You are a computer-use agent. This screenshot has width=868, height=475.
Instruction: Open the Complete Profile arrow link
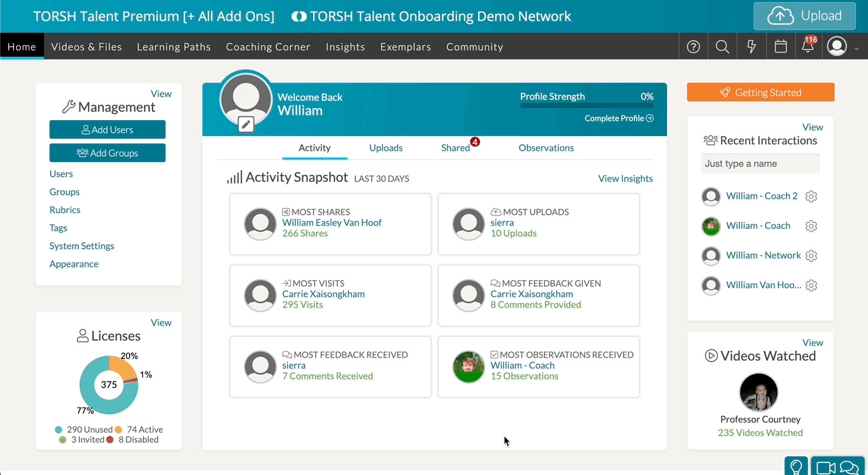pos(619,118)
